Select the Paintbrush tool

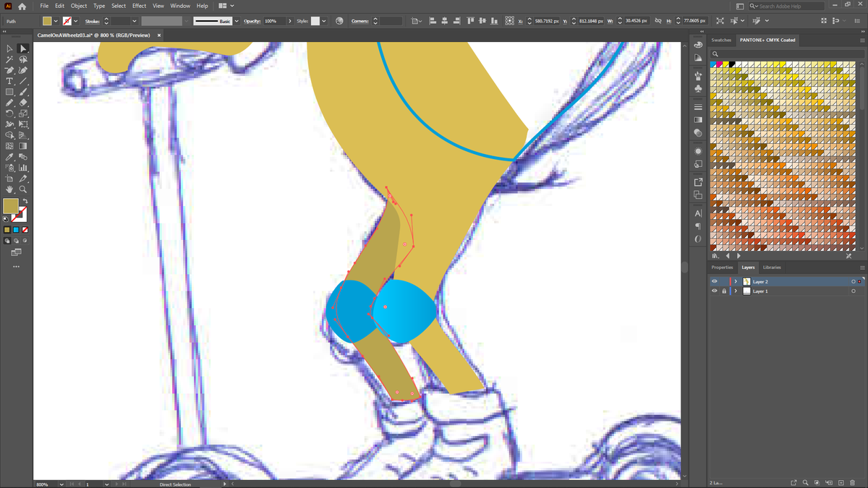pyautogui.click(x=23, y=92)
